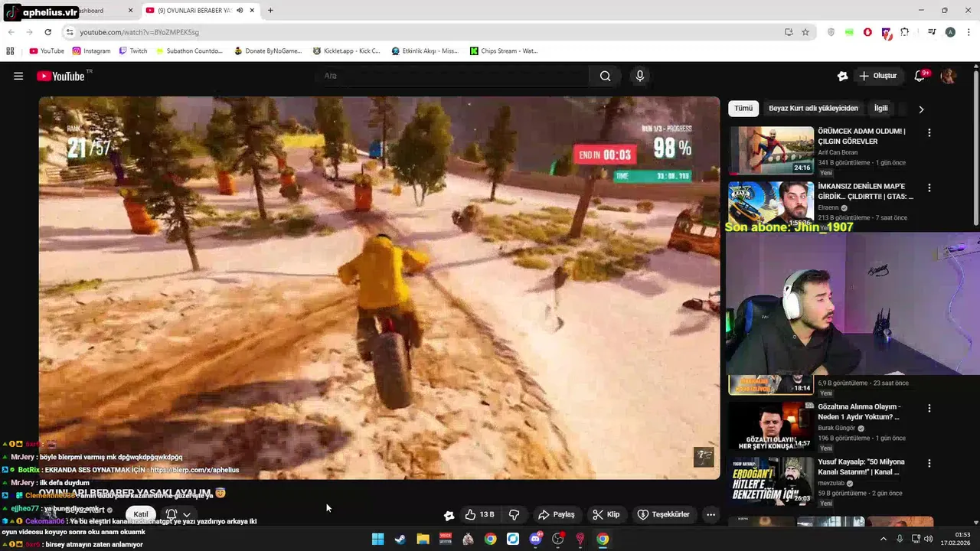Select the Tümü filter chip
This screenshot has height=551, width=980.
click(x=743, y=109)
